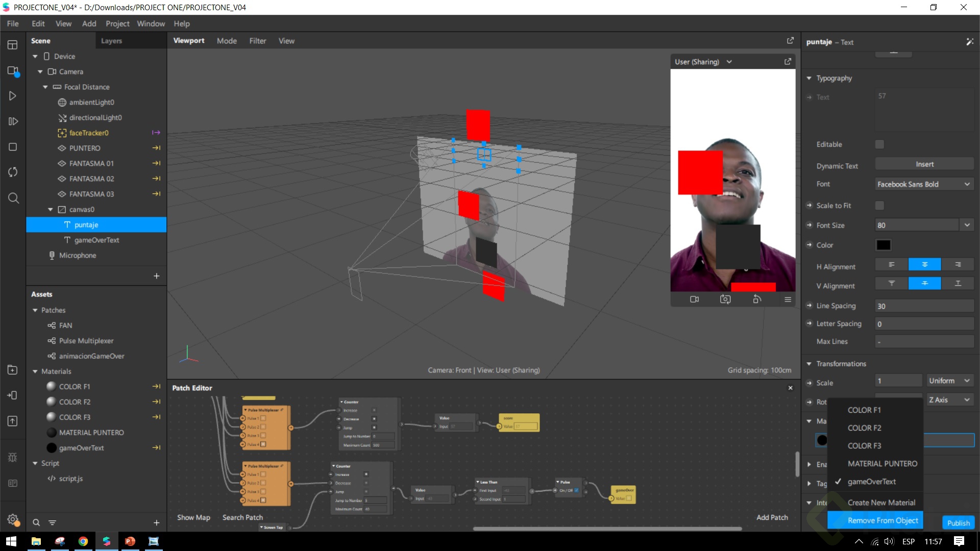
Task: Pop out the viewport into separate window
Action: 790,40
